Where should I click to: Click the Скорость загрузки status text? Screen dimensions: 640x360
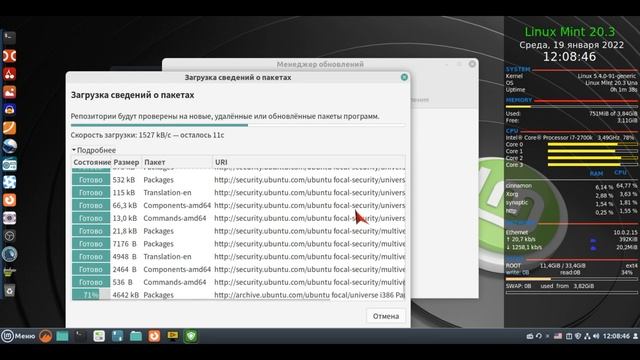click(147, 135)
